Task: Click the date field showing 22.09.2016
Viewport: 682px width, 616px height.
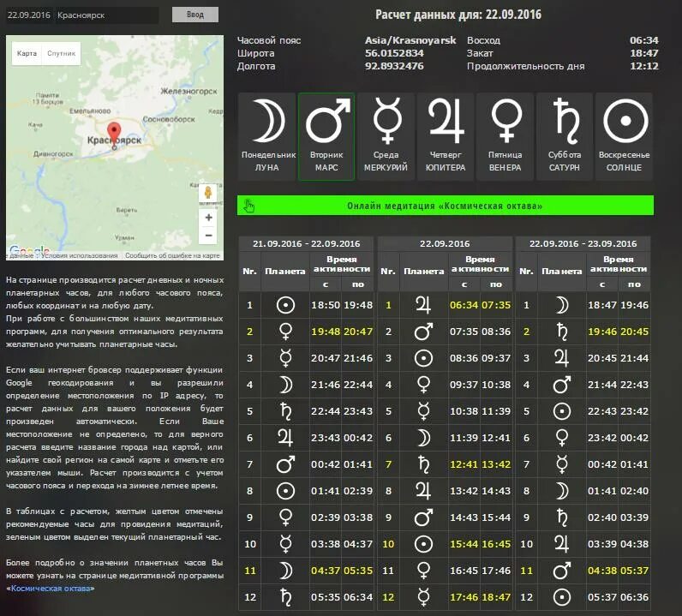Action: (x=29, y=15)
